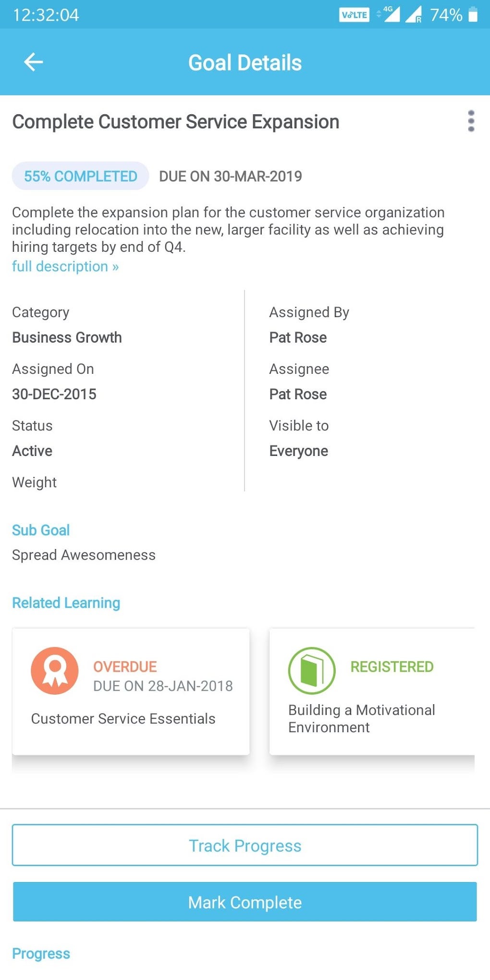Tap the Track Progress button
This screenshot has width=490, height=980.
click(245, 845)
